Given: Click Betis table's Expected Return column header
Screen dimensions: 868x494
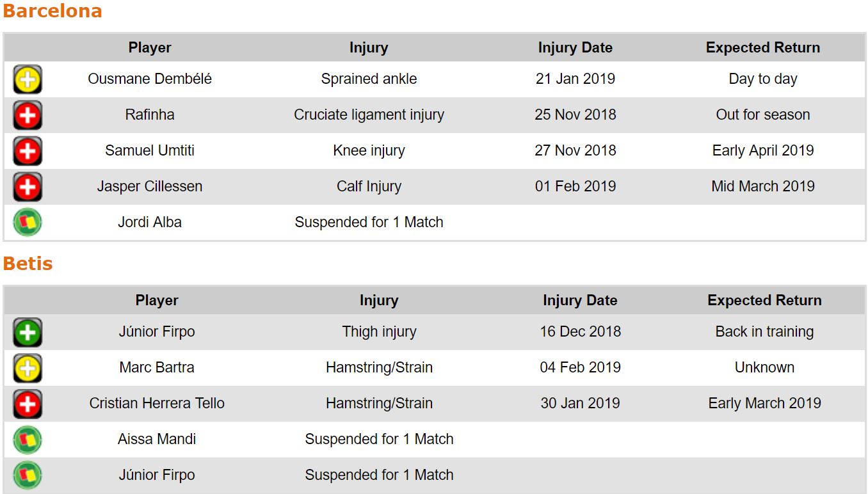Looking at the screenshot, I should (764, 301).
